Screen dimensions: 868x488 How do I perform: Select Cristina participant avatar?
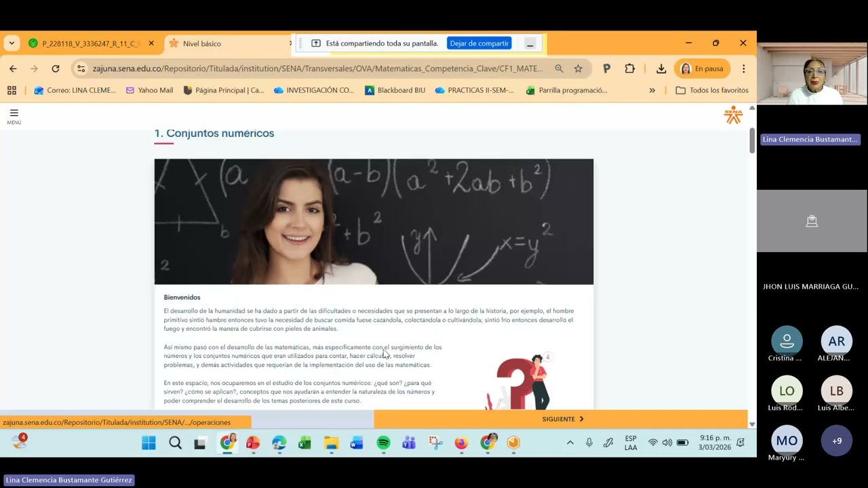787,341
